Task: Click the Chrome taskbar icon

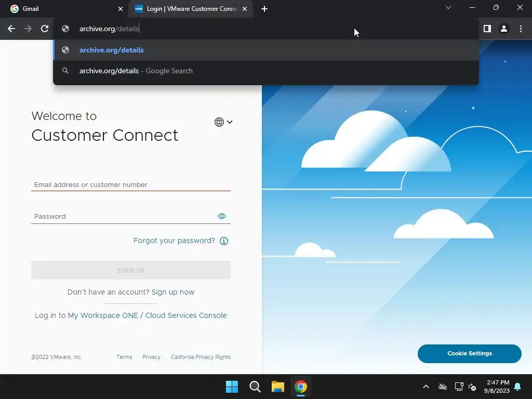Action: (x=301, y=387)
